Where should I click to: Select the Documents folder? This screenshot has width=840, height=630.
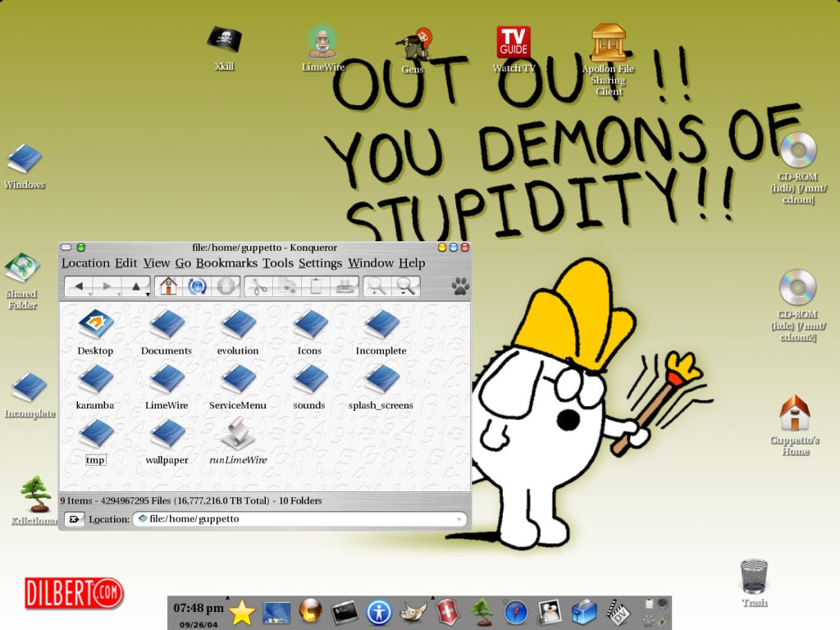(x=167, y=332)
